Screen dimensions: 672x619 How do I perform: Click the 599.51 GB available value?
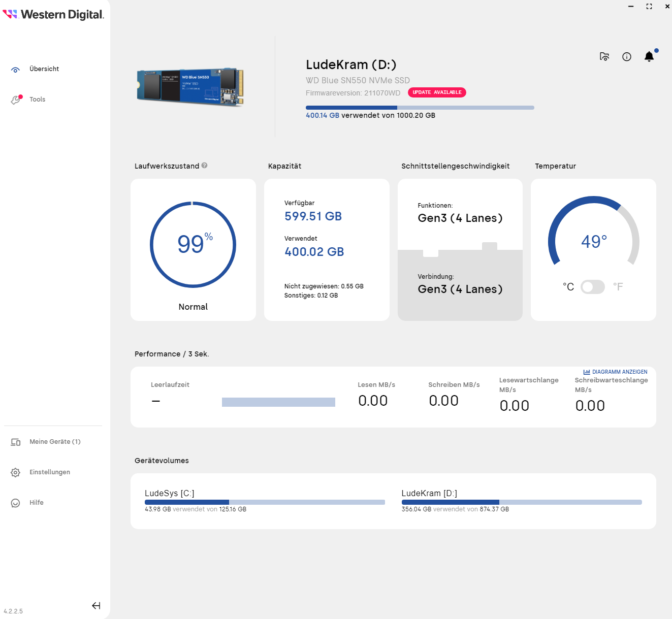[x=313, y=216]
